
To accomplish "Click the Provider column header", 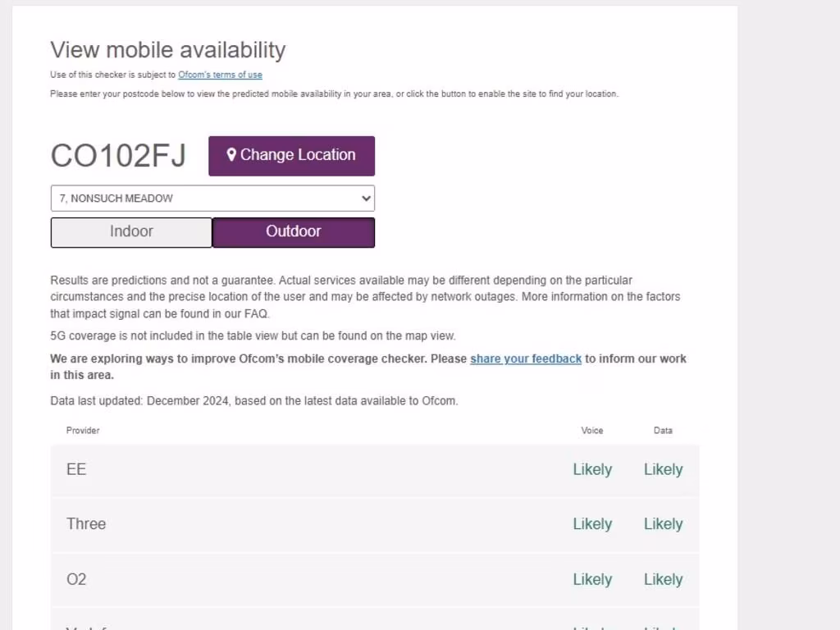I will pos(83,431).
